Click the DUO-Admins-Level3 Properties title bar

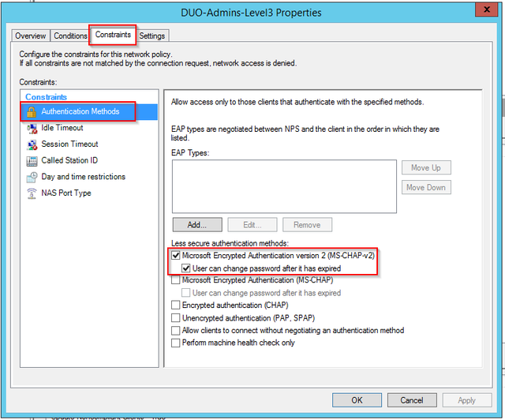251,13
